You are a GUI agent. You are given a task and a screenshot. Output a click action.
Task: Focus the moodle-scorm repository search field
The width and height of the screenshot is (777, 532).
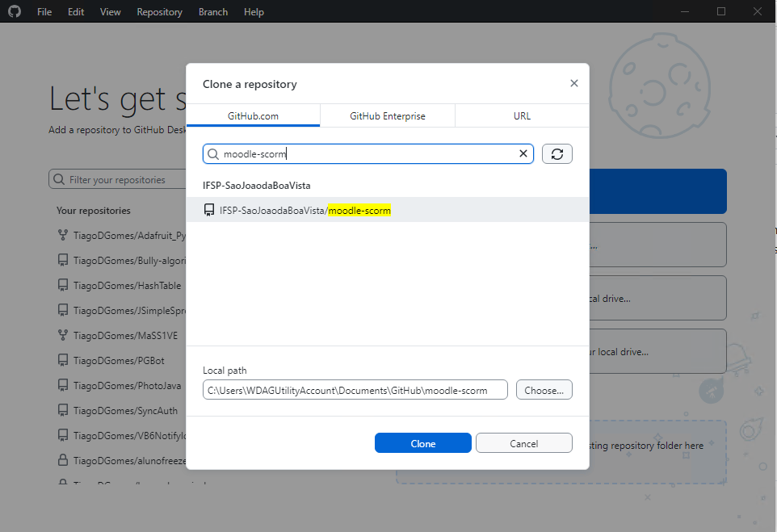click(368, 153)
